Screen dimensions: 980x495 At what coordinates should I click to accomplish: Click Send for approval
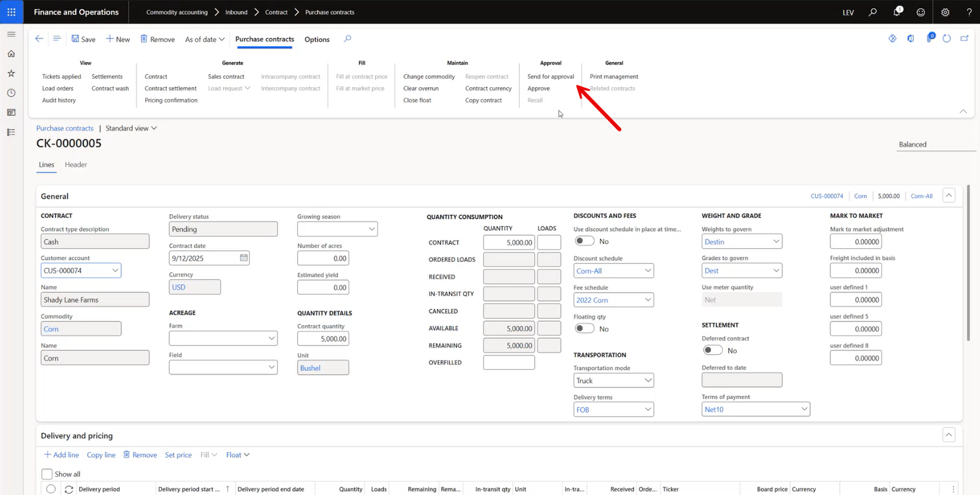(551, 76)
